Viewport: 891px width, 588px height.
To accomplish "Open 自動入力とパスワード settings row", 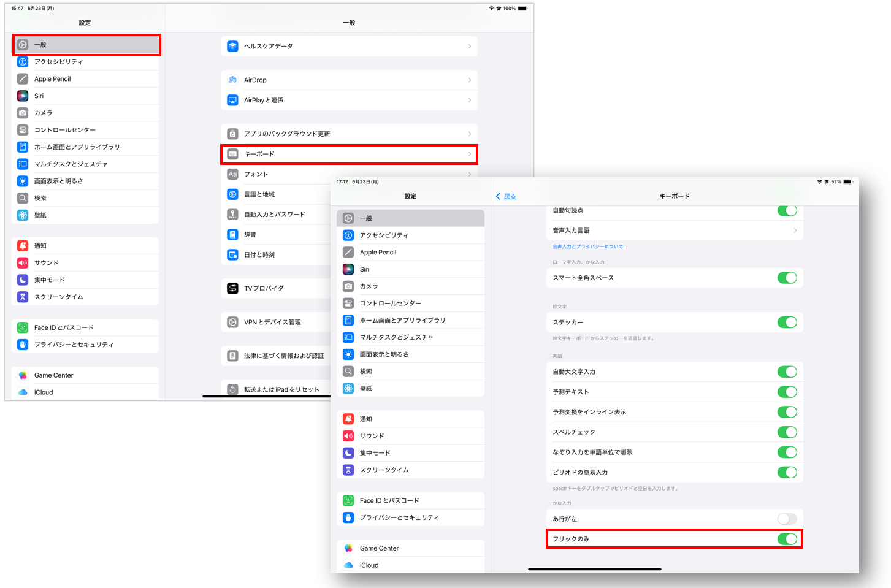I will tap(276, 215).
